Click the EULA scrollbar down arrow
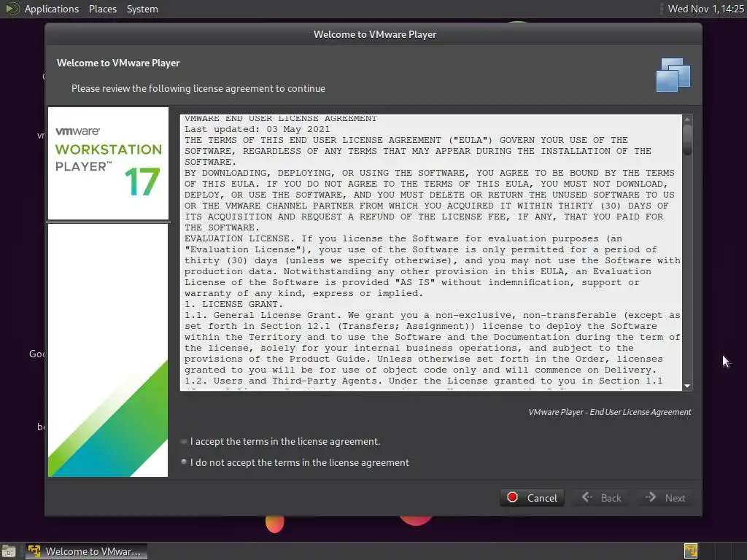Image resolution: width=747 pixels, height=560 pixels. 687,386
